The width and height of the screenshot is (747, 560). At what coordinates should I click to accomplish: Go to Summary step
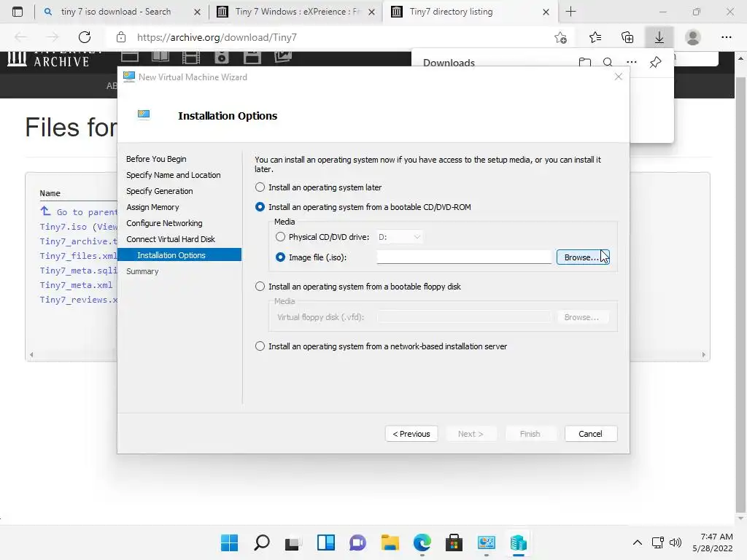tap(142, 271)
